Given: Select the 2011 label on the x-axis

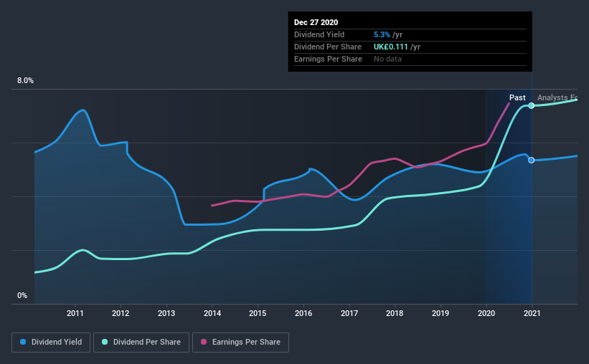Looking at the screenshot, I should click(76, 313).
